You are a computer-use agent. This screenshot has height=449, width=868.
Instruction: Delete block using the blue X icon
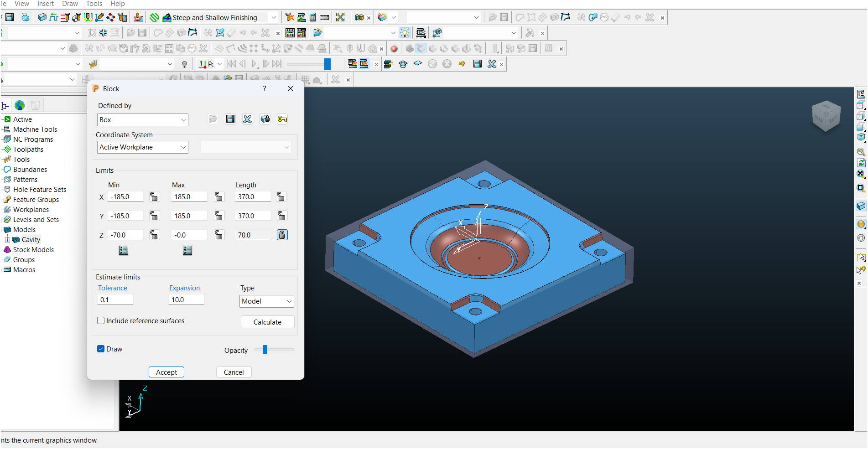point(248,119)
